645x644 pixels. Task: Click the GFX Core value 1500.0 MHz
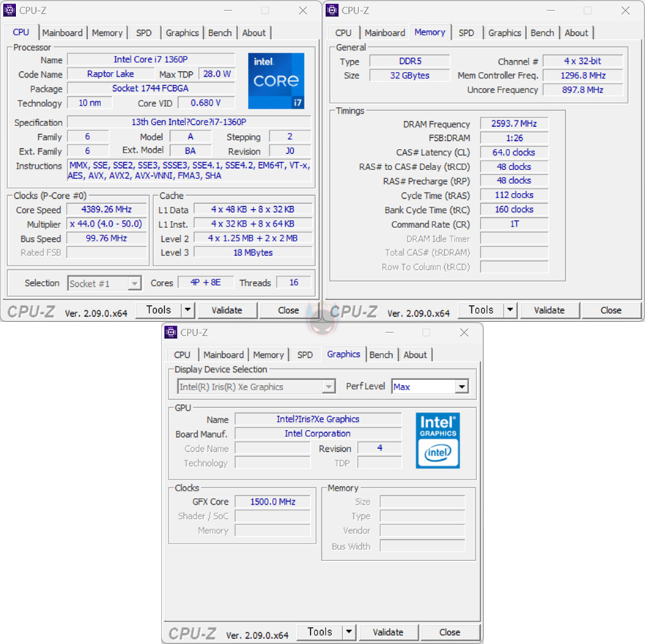pos(273,502)
